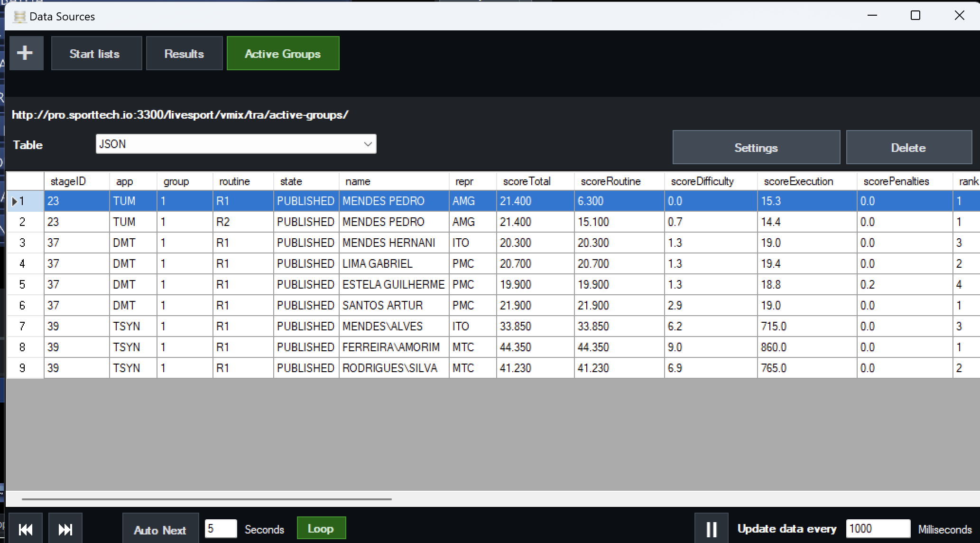Add a new data source with plus icon
This screenshot has height=543, width=980.
point(26,53)
